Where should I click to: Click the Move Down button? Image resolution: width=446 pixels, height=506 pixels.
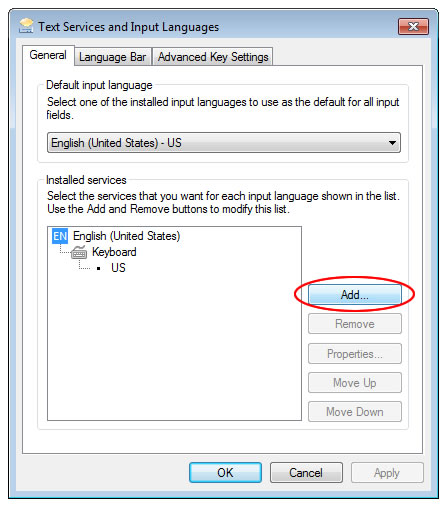[x=355, y=412]
